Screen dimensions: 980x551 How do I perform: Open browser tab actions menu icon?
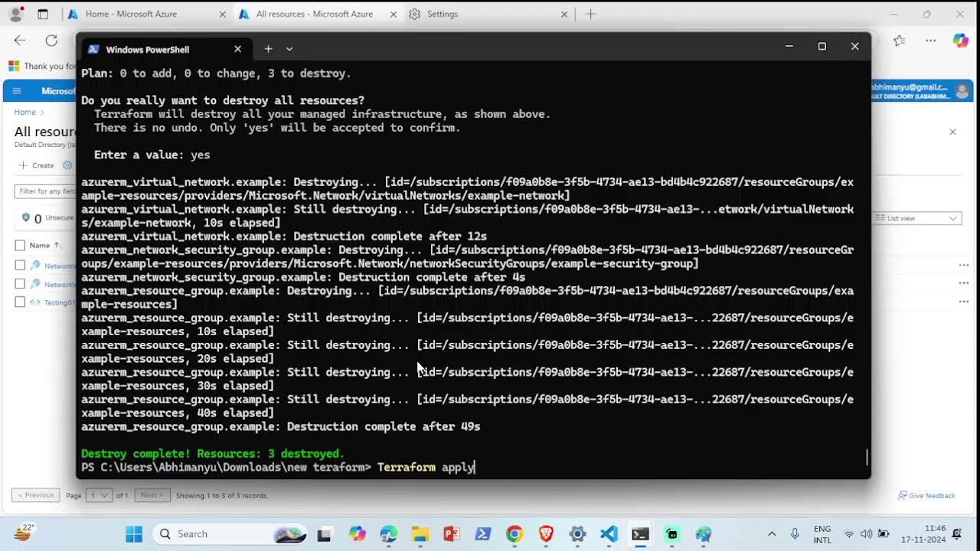43,14
